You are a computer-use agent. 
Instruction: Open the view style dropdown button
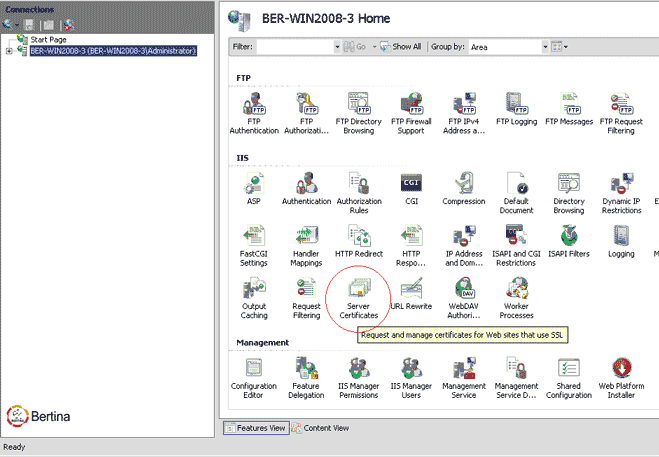(559, 47)
